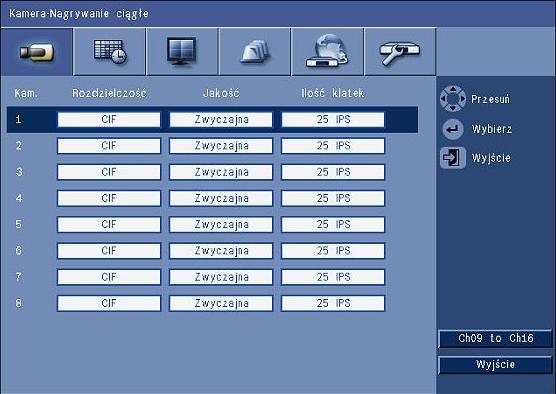Open the Network globe tab icon
Image resolution: width=556 pixels, height=394 pixels.
(327, 52)
